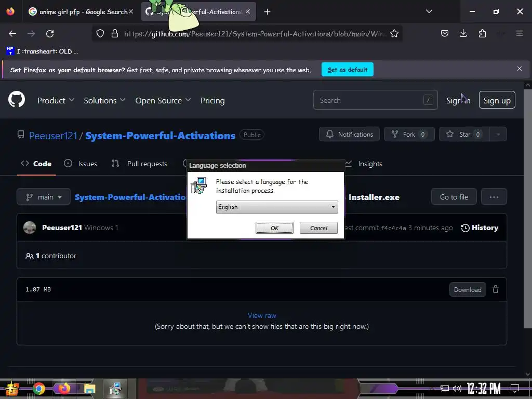Screen dimensions: 532x399
Task: Open the transheart OLD bookmark
Action: [x=43, y=51]
